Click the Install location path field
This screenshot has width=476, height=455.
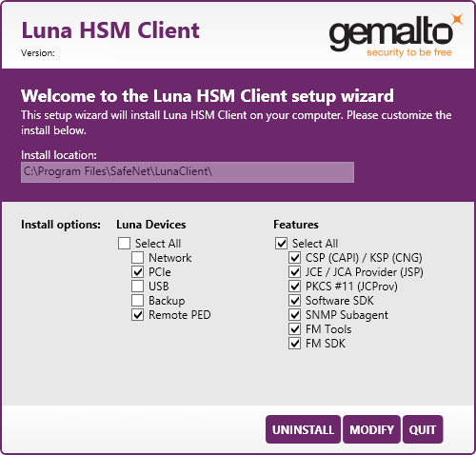click(188, 172)
